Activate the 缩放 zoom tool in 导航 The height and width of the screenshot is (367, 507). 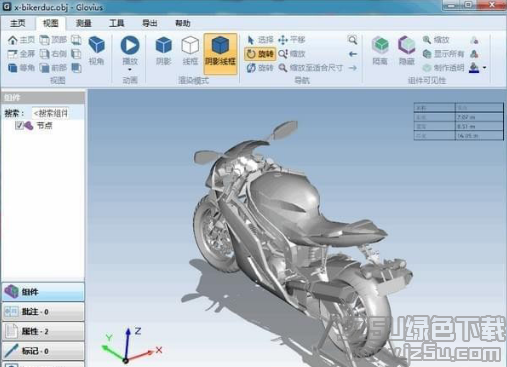pos(292,54)
